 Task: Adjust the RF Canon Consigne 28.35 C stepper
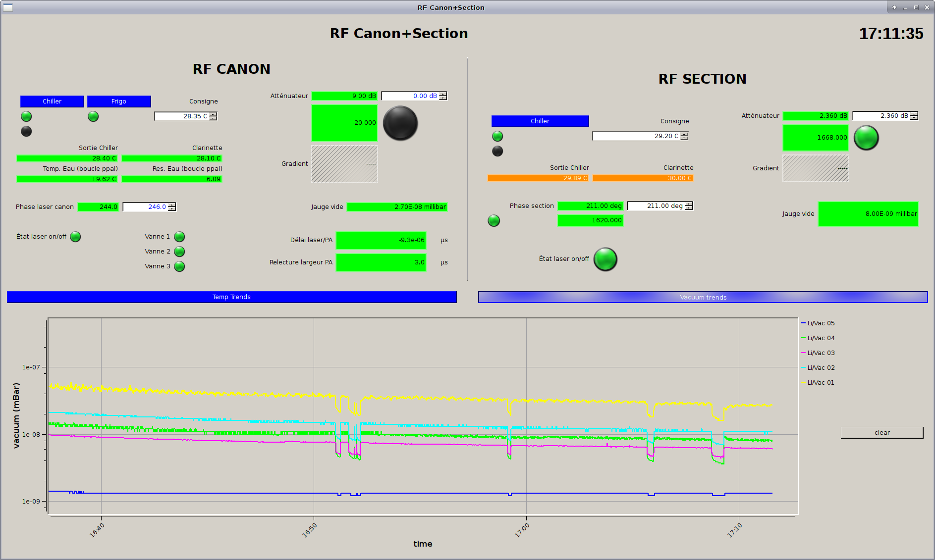(x=213, y=116)
